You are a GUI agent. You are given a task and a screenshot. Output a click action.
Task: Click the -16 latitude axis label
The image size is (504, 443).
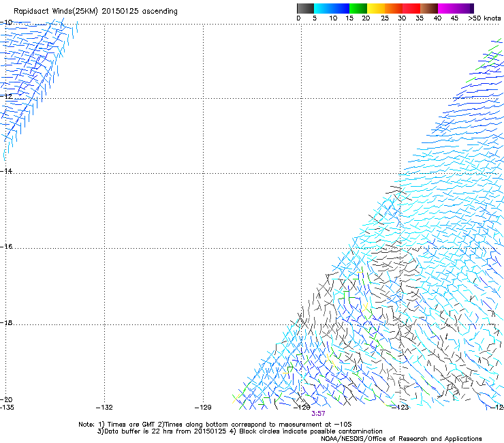point(6,247)
